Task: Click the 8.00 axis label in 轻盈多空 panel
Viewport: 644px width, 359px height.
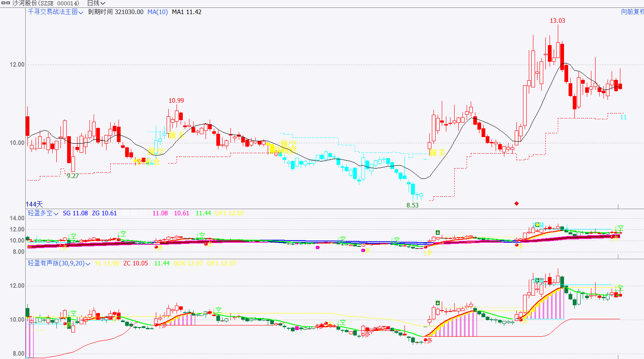Action: [x=19, y=252]
